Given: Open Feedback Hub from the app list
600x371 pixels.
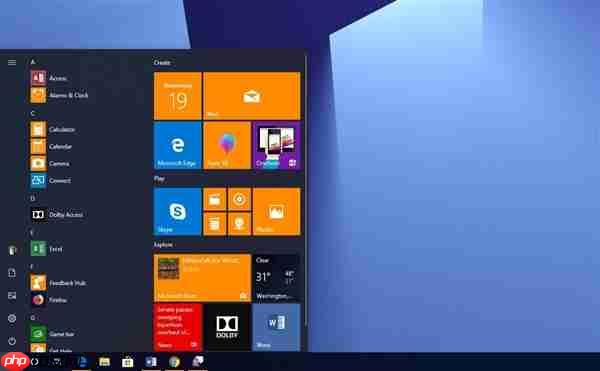Looking at the screenshot, I should pos(58,283).
